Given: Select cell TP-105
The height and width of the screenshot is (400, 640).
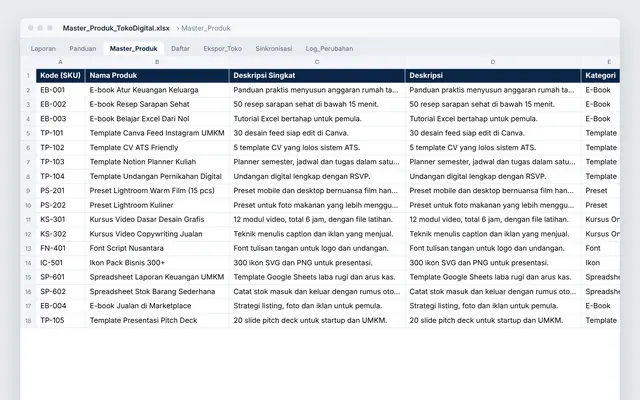Looking at the screenshot, I should click(60, 320).
